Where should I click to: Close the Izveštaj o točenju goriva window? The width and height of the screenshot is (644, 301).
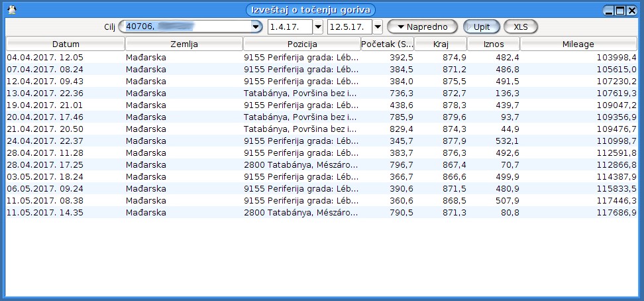click(632, 11)
